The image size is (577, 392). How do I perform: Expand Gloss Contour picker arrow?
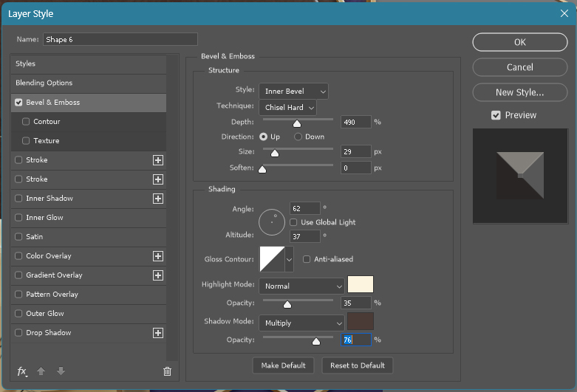[x=289, y=259]
